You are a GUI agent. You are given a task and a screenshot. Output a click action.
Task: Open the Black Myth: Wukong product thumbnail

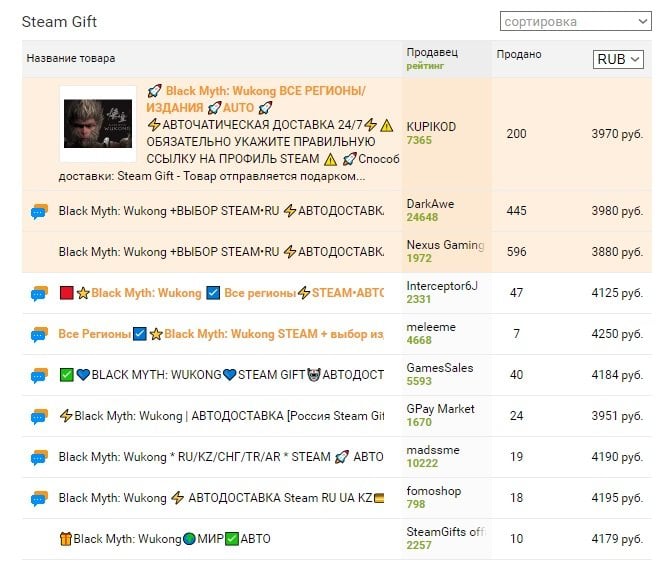tap(98, 124)
